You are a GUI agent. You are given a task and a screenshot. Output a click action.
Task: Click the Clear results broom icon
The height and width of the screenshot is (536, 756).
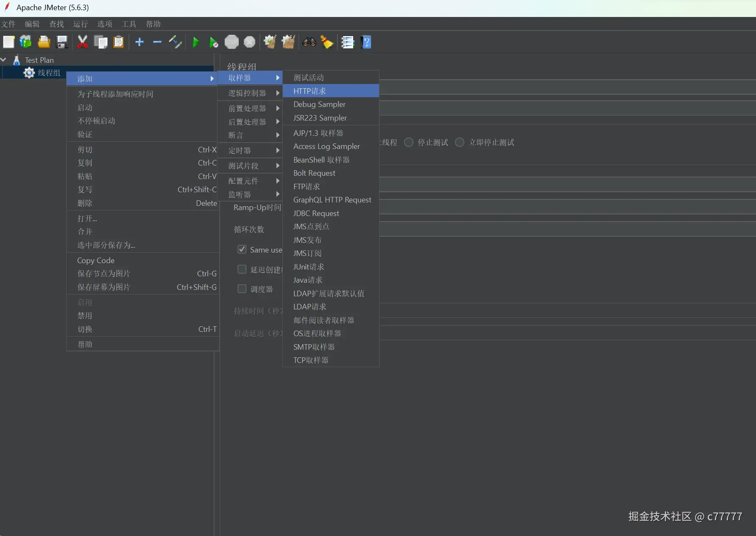click(270, 42)
